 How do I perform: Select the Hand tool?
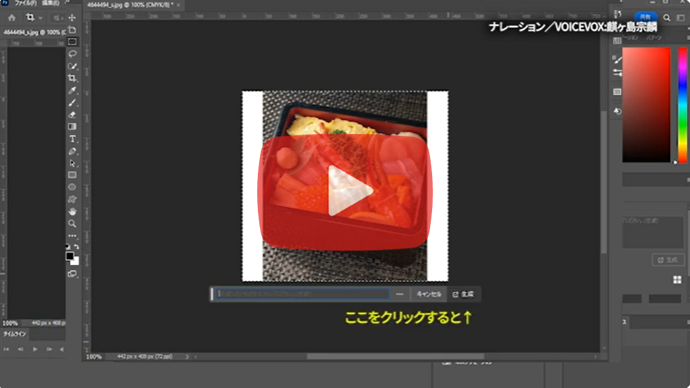coord(72,212)
